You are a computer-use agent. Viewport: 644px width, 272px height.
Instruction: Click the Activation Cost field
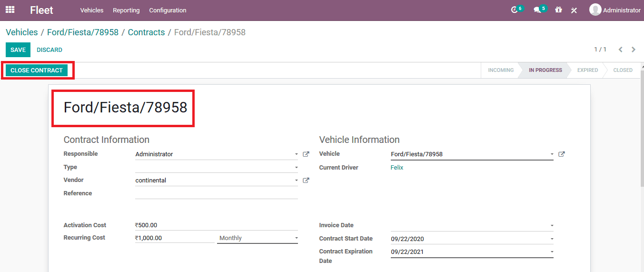(217, 225)
